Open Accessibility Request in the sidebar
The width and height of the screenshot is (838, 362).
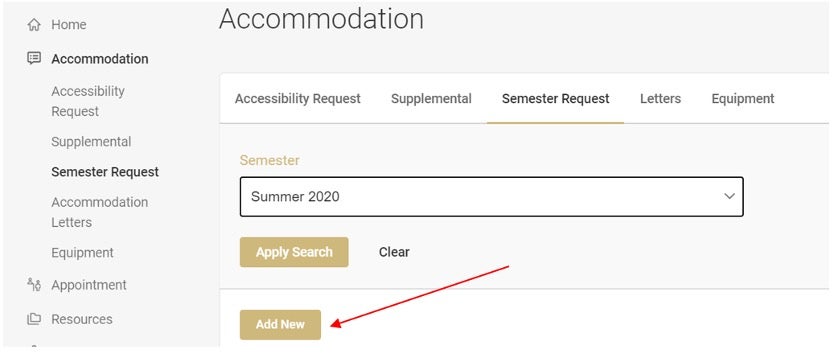coord(88,101)
